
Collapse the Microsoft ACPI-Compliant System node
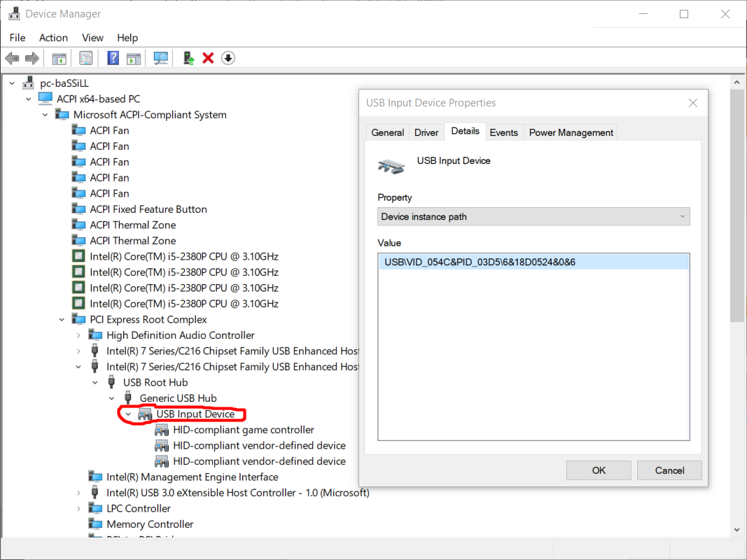(x=46, y=115)
